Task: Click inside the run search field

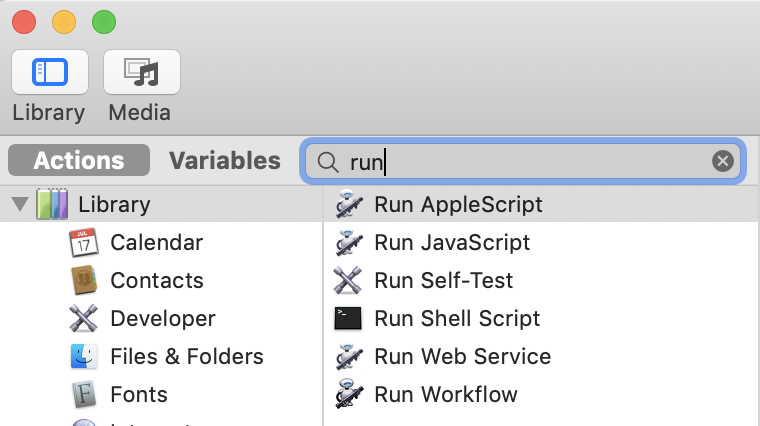Action: [x=522, y=161]
